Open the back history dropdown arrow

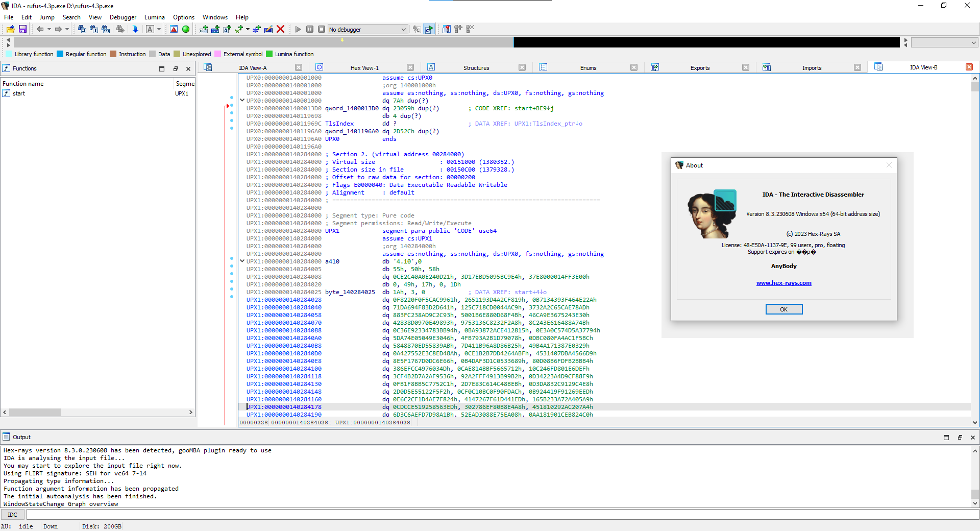[49, 29]
